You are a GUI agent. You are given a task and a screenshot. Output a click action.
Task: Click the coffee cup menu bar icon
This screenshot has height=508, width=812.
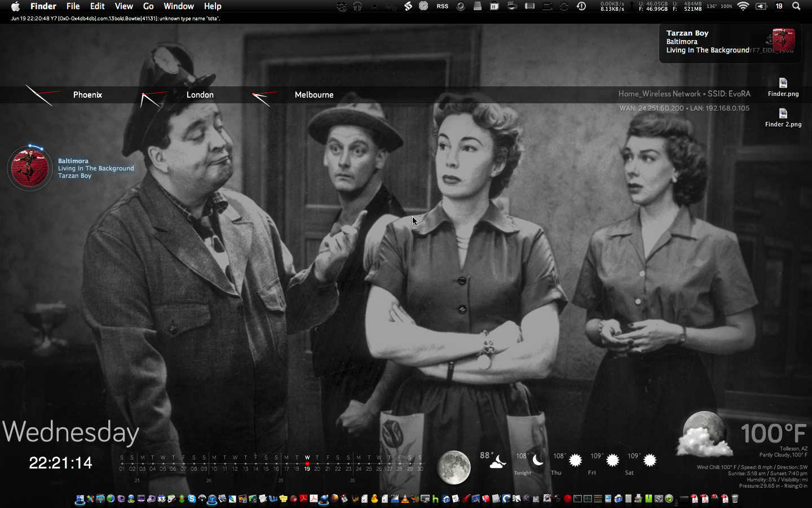pyautogui.click(x=512, y=6)
